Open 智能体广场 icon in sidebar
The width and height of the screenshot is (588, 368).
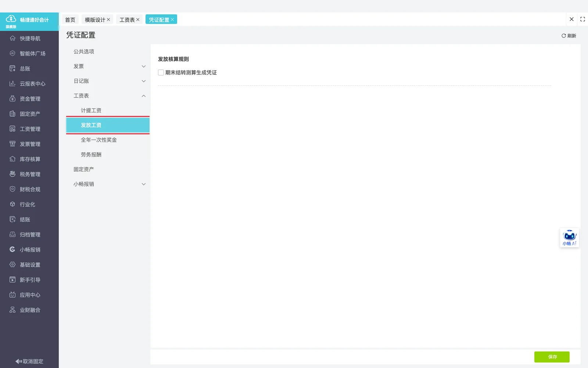click(12, 53)
